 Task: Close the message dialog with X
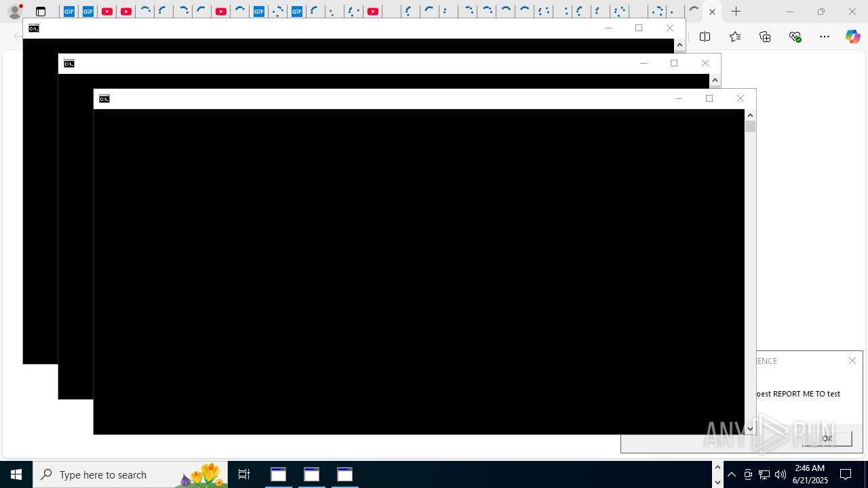click(852, 361)
